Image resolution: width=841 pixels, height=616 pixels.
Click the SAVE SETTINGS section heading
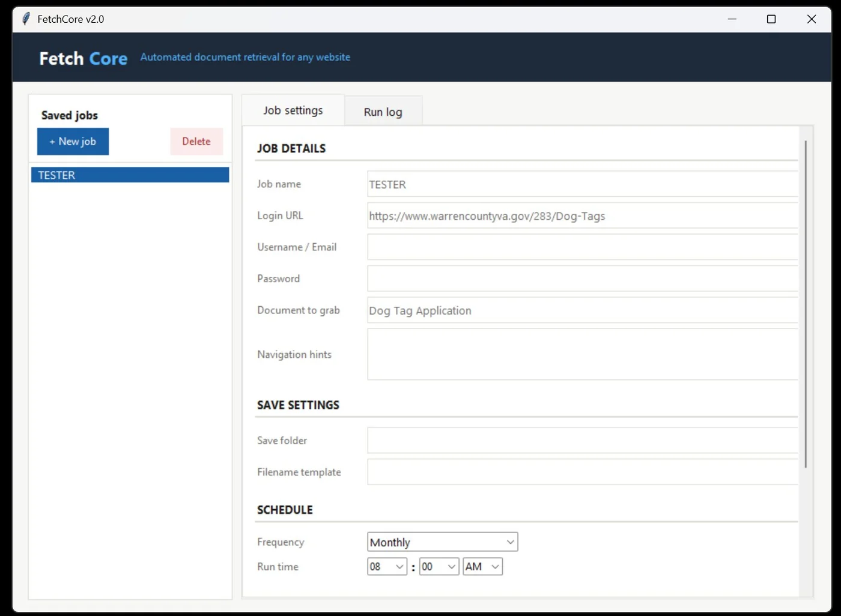tap(298, 405)
